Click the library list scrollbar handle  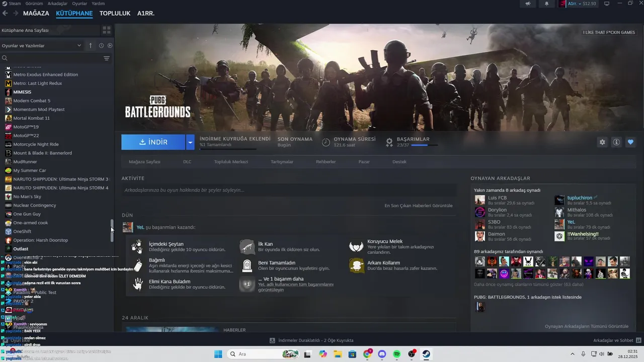pyautogui.click(x=112, y=230)
